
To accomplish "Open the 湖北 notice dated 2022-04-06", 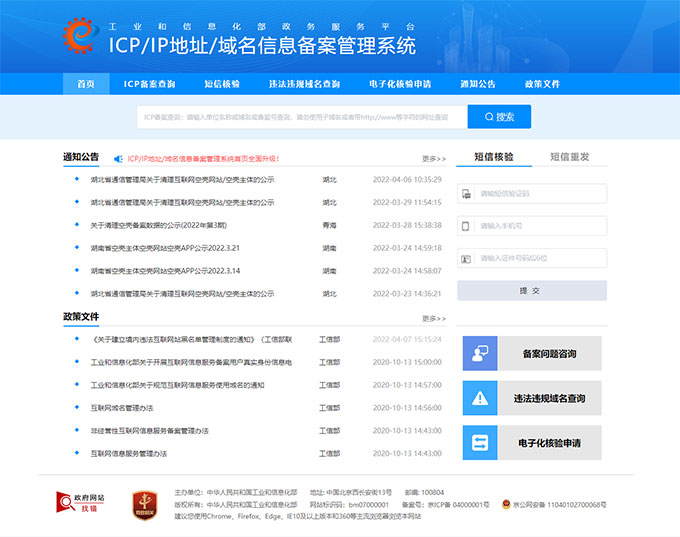I will click(x=182, y=180).
